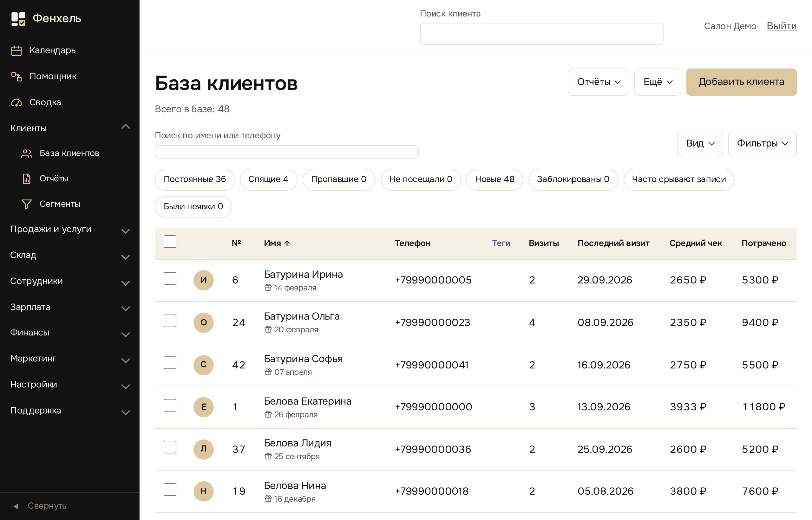Select the Постоянные 36 segment chip

tap(194, 180)
